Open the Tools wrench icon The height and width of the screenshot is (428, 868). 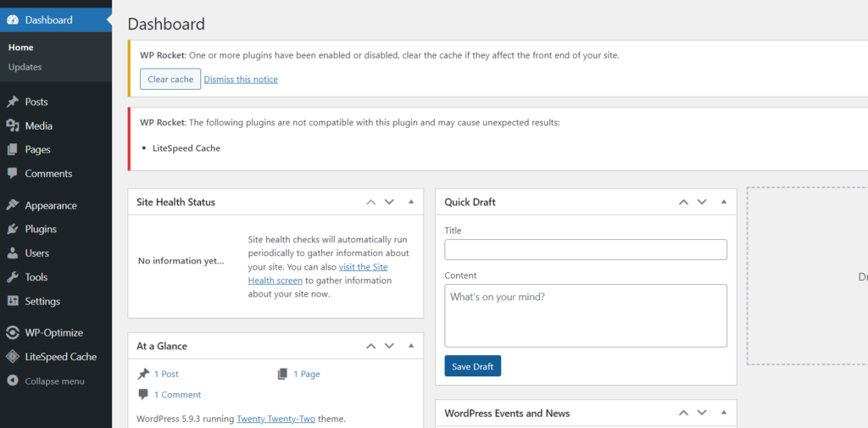click(x=13, y=277)
